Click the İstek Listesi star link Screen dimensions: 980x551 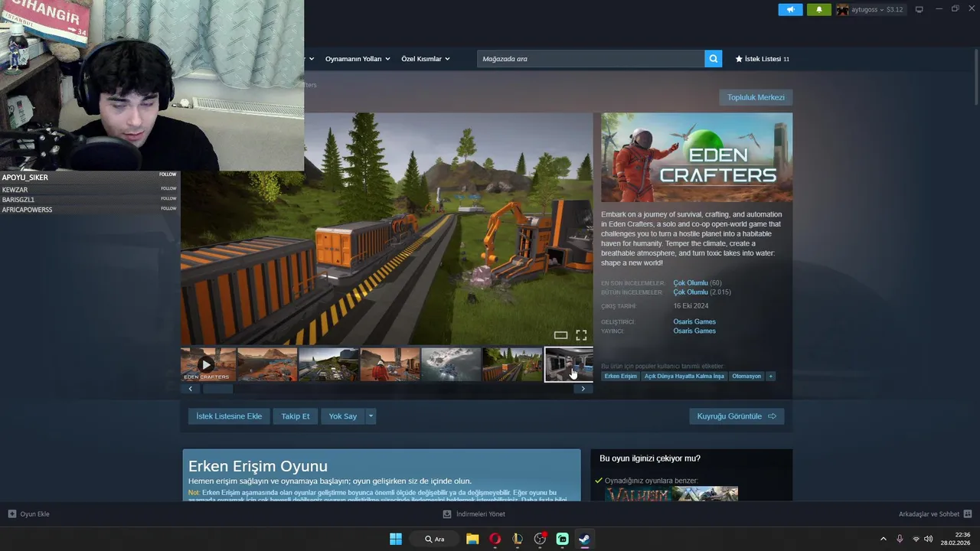tap(762, 59)
